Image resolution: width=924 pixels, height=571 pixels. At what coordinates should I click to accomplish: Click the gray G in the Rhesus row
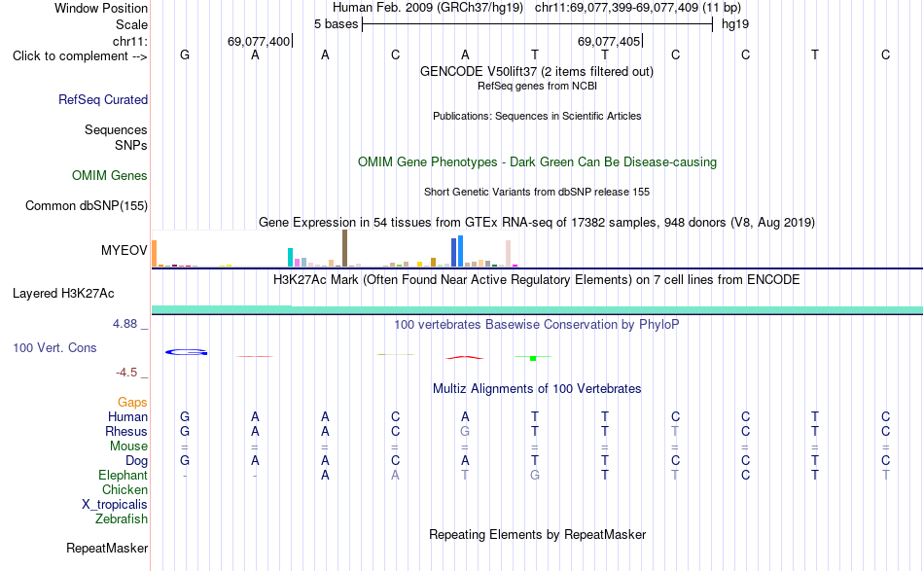[x=465, y=431]
